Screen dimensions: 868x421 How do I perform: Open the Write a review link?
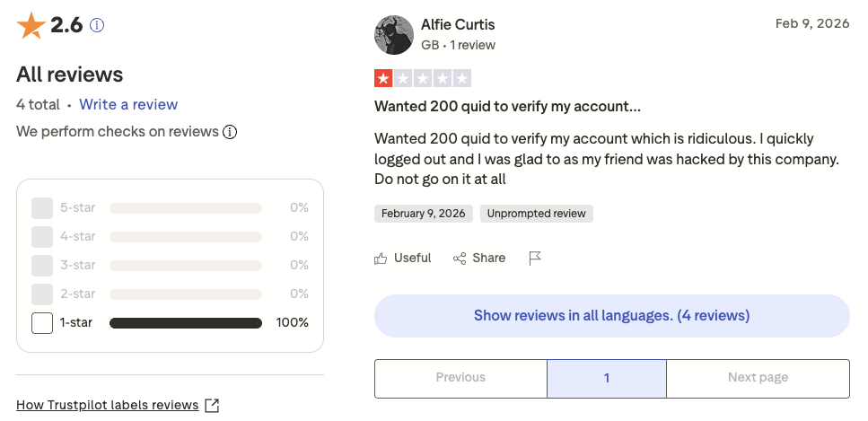[128, 104]
